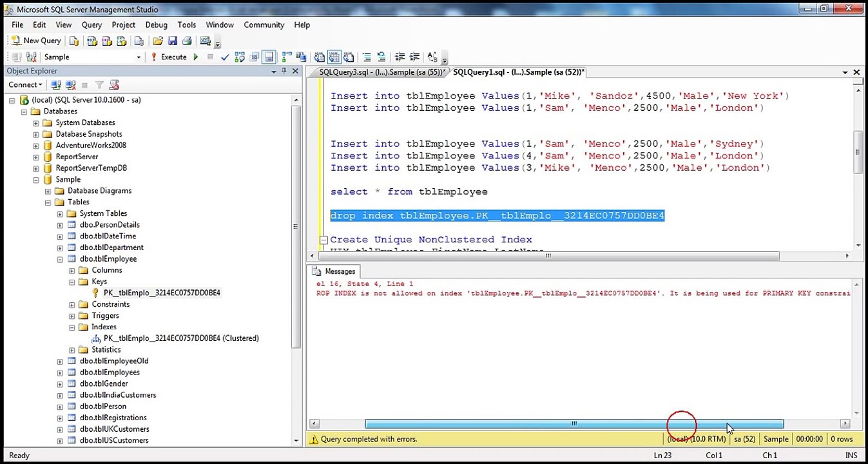The image size is (868, 464).
Task: Open the Tools menu
Action: tap(187, 24)
